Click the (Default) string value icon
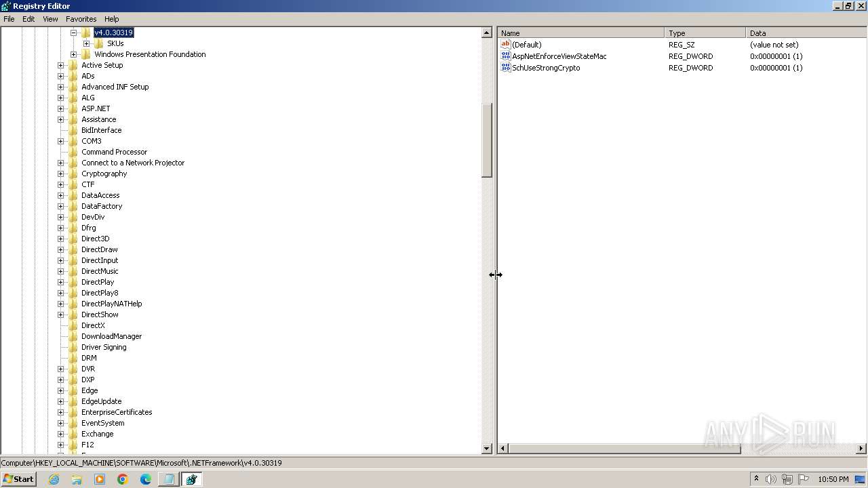The image size is (868, 488). pyautogui.click(x=505, y=45)
